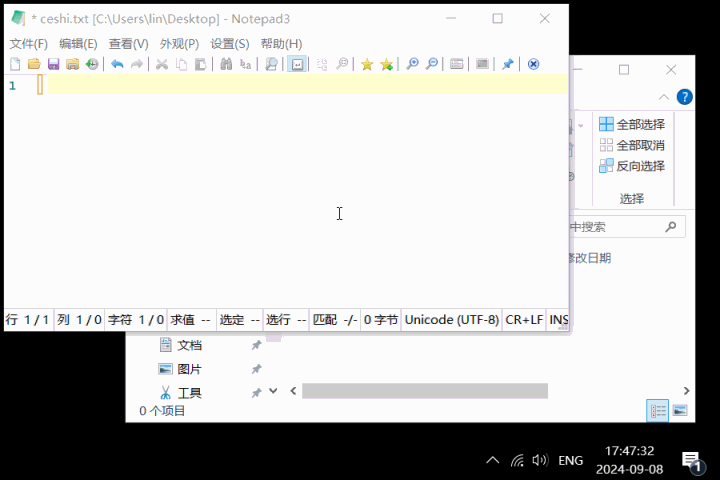Click the 列 1/0 status bar field

click(79, 320)
